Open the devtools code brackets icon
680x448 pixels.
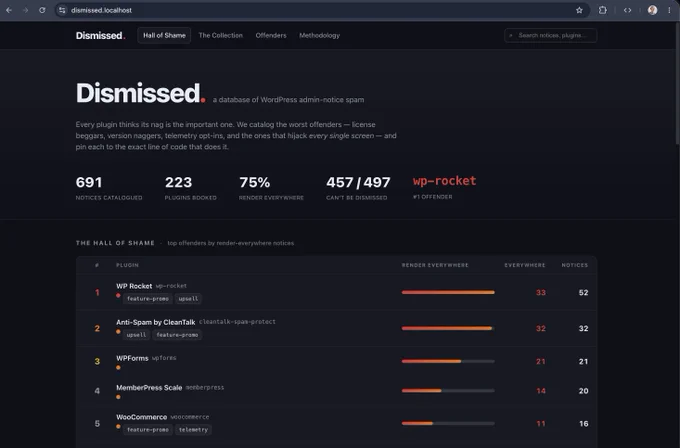point(627,10)
